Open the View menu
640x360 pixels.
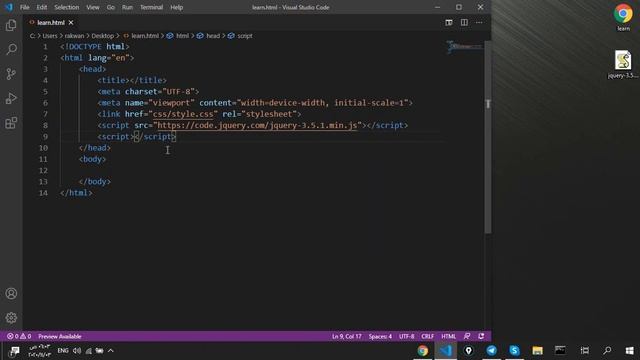[93, 7]
